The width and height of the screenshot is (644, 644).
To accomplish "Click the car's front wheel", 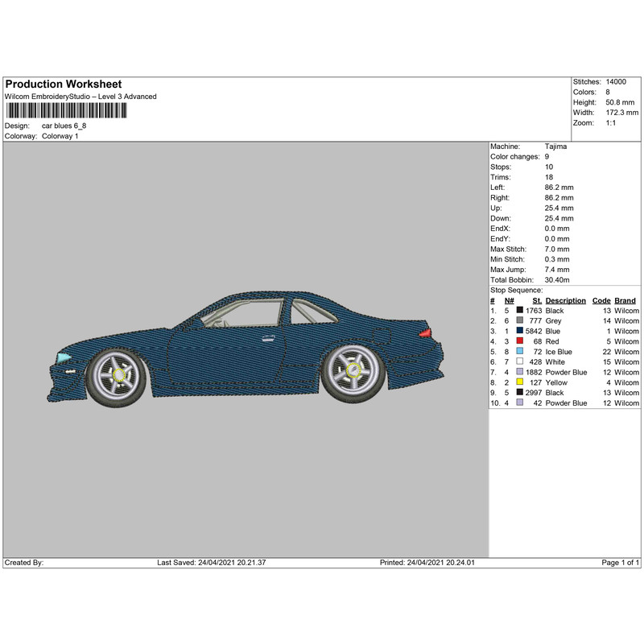I will pyautogui.click(x=118, y=374).
